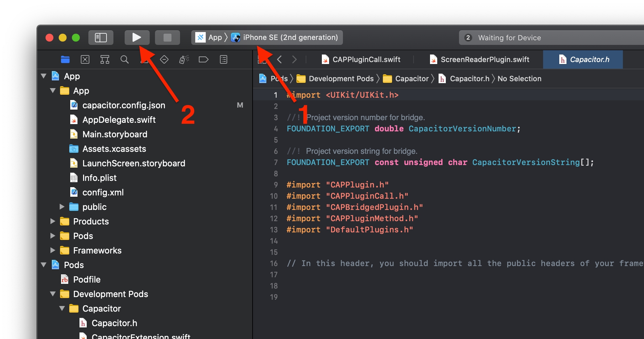644x339 pixels.
Task: Open the Test navigator diamond icon
Action: 164,59
